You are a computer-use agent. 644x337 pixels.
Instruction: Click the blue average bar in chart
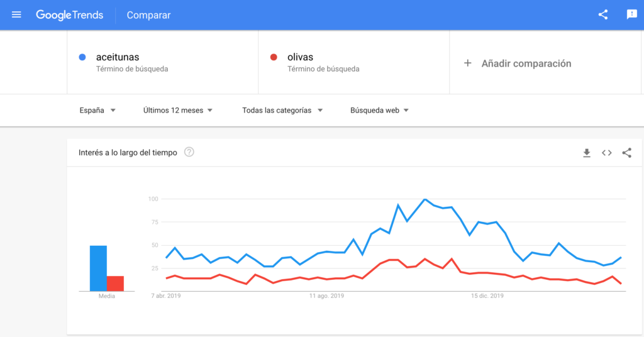click(x=98, y=268)
